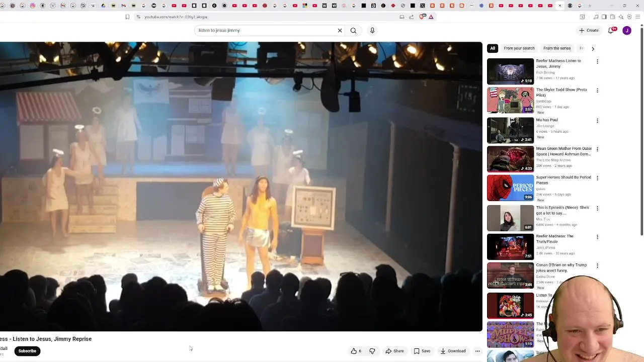Open the wallet icon in the browser toolbar

612,17
